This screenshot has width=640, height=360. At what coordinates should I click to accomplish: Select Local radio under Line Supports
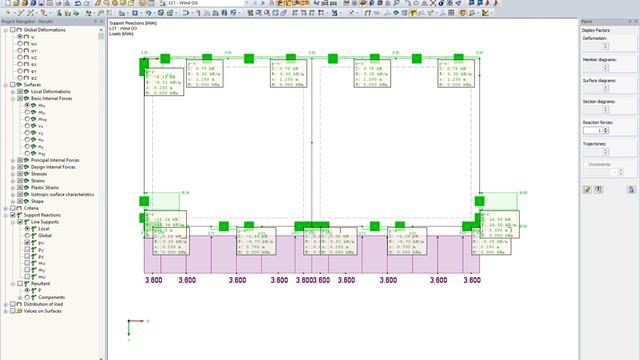tap(27, 229)
